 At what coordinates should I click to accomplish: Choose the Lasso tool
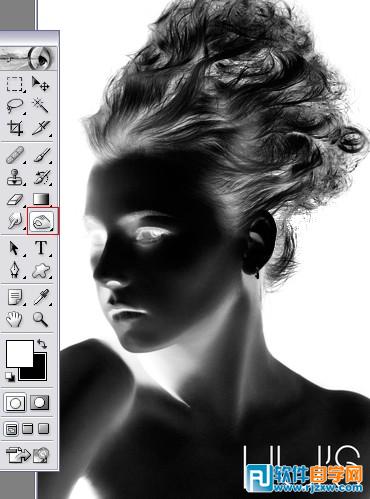(15, 106)
